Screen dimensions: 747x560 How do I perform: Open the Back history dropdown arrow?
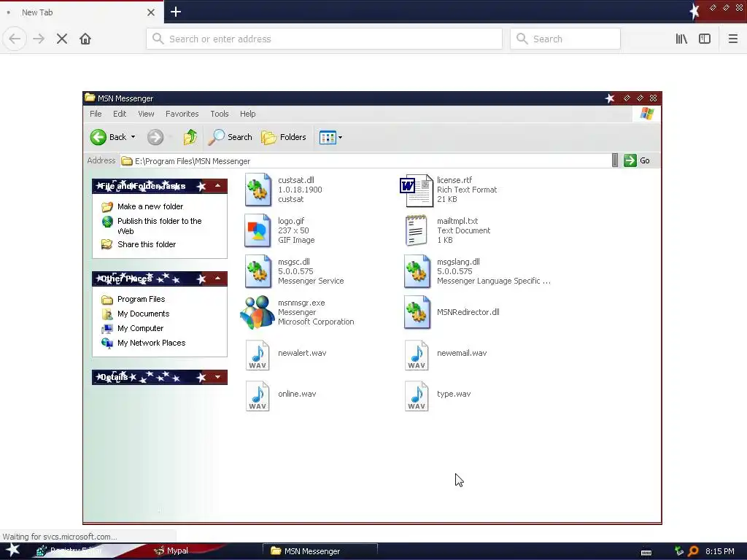[133, 137]
